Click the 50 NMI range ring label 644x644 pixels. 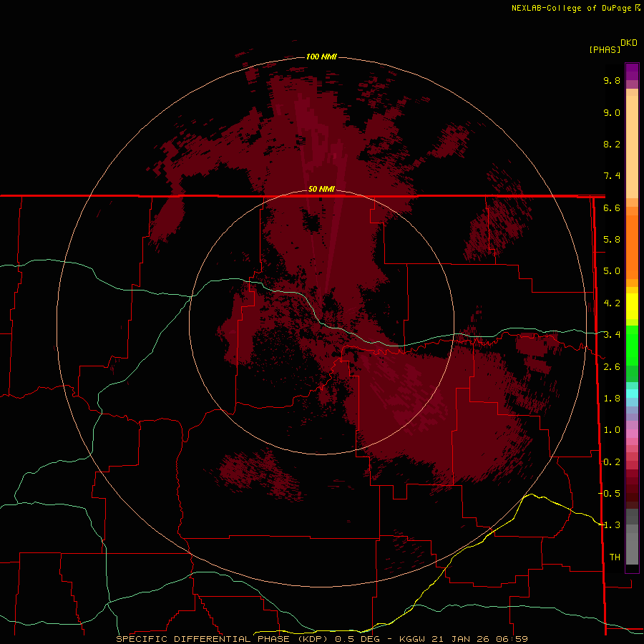321,189
